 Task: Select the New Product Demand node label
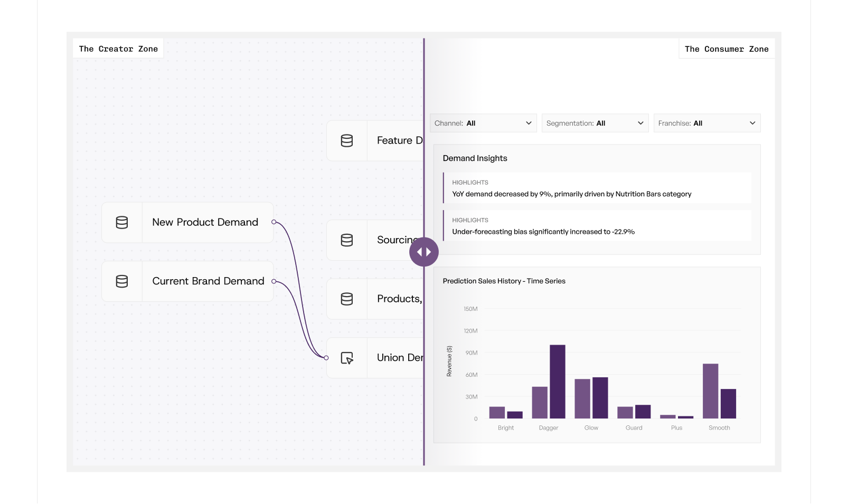click(205, 222)
